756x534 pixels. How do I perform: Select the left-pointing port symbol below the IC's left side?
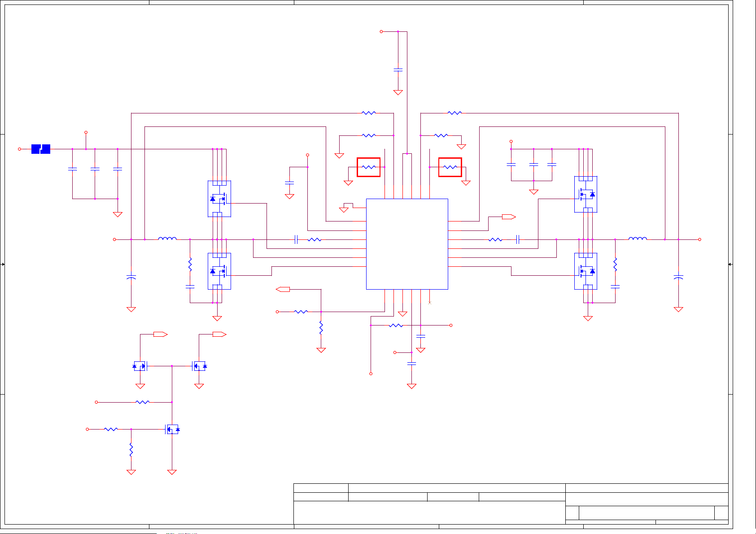(x=283, y=289)
